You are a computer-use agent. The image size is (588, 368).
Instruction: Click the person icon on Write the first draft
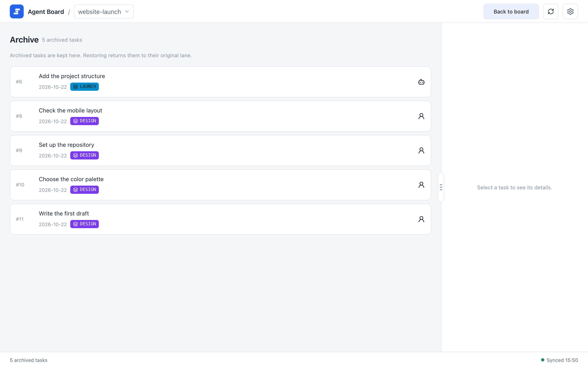(421, 219)
